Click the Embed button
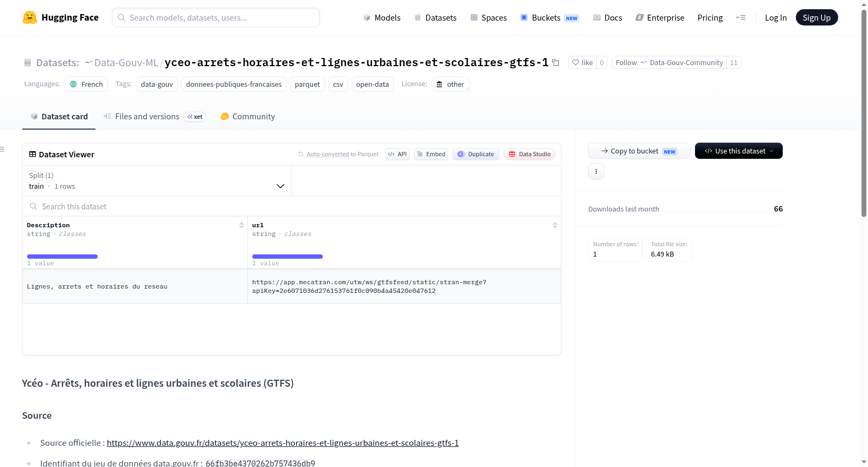 pyautogui.click(x=431, y=154)
